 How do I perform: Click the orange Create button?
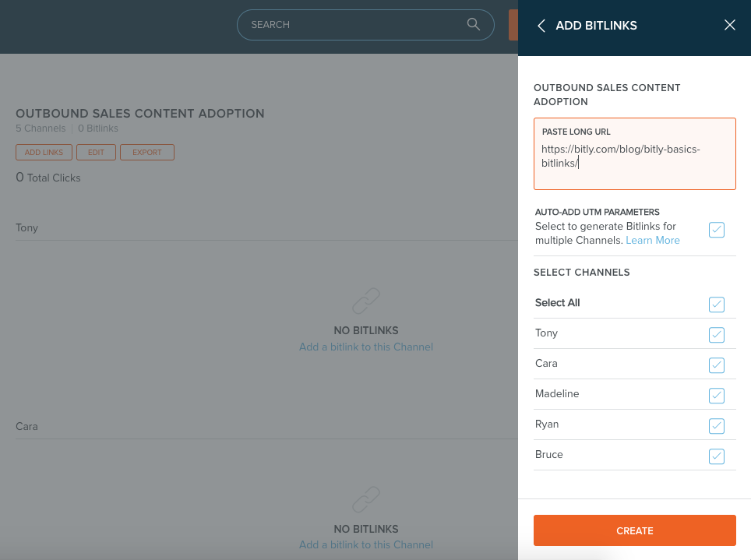pyautogui.click(x=635, y=530)
